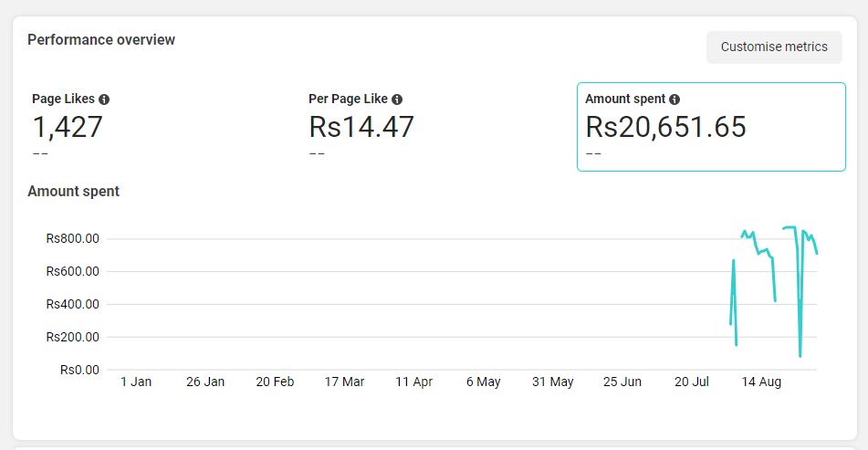Click the lowest dip near chart's end

pyautogui.click(x=800, y=355)
